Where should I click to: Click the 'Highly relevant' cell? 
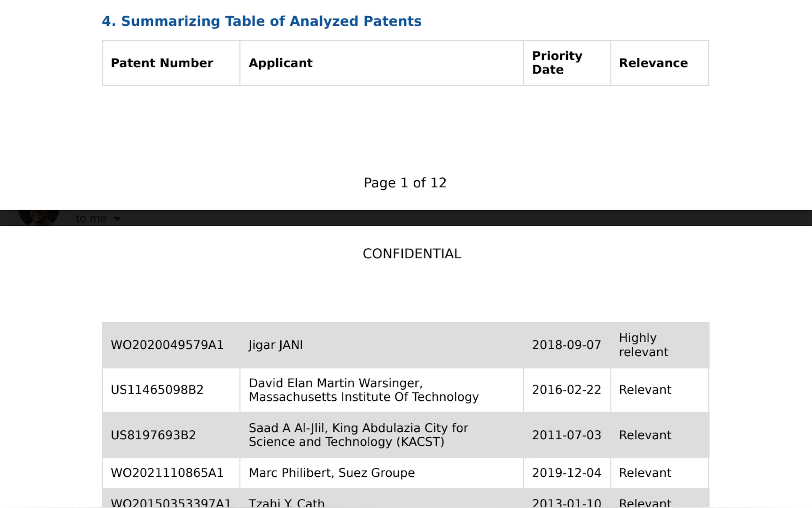click(643, 345)
